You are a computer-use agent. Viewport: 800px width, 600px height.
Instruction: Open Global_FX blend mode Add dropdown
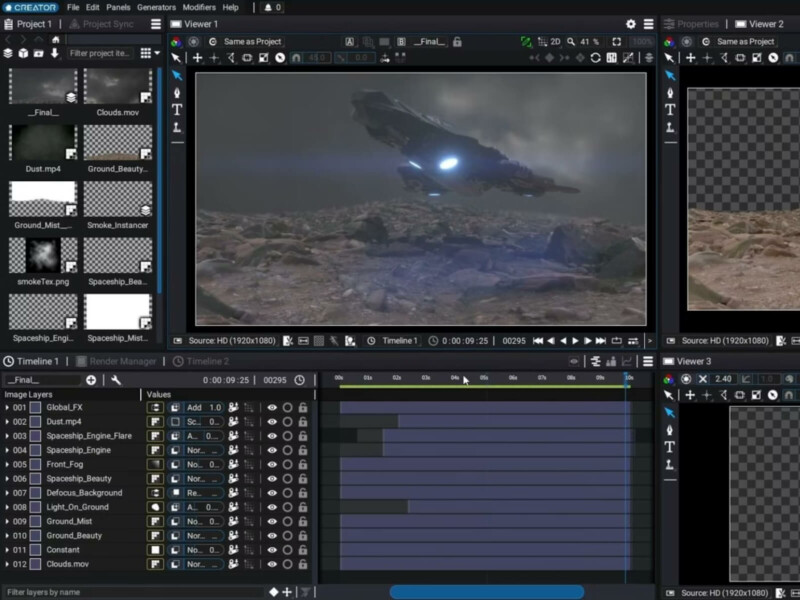(x=194, y=408)
